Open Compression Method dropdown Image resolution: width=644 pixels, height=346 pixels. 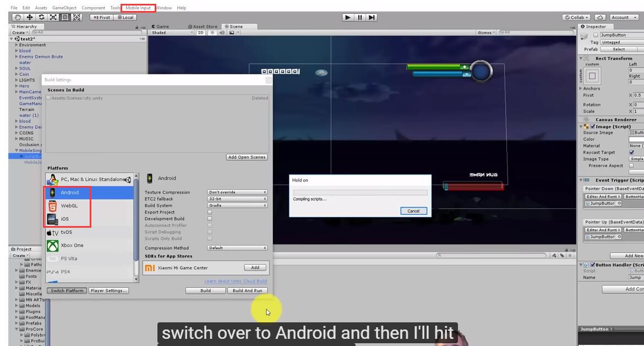(x=237, y=248)
